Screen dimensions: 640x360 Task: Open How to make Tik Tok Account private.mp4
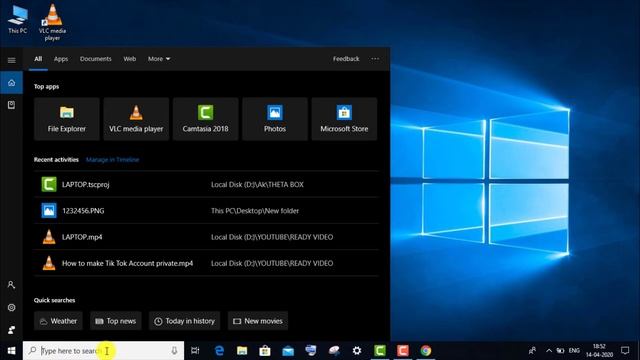(207, 263)
